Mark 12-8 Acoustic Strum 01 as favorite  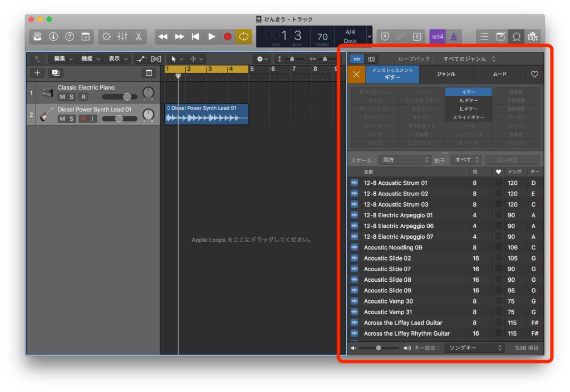point(499,183)
